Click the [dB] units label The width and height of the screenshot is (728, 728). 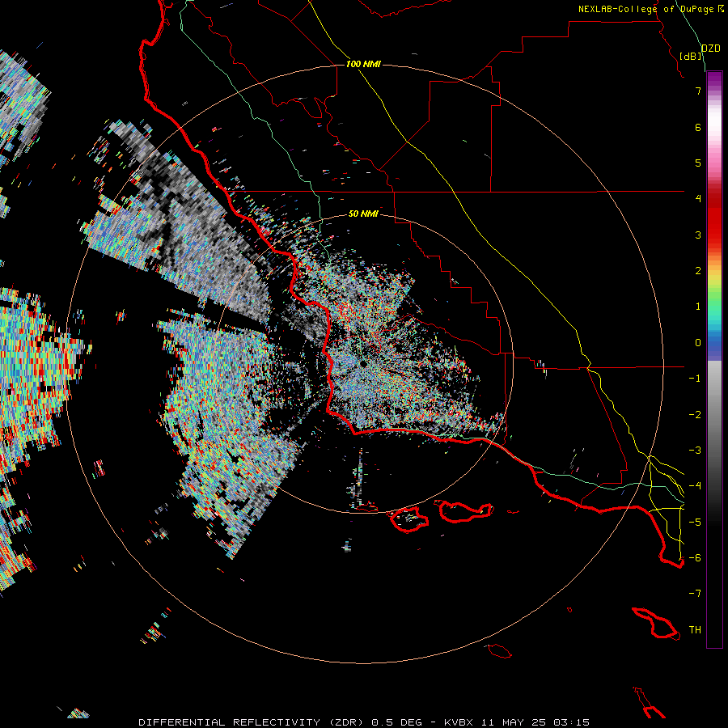click(691, 56)
